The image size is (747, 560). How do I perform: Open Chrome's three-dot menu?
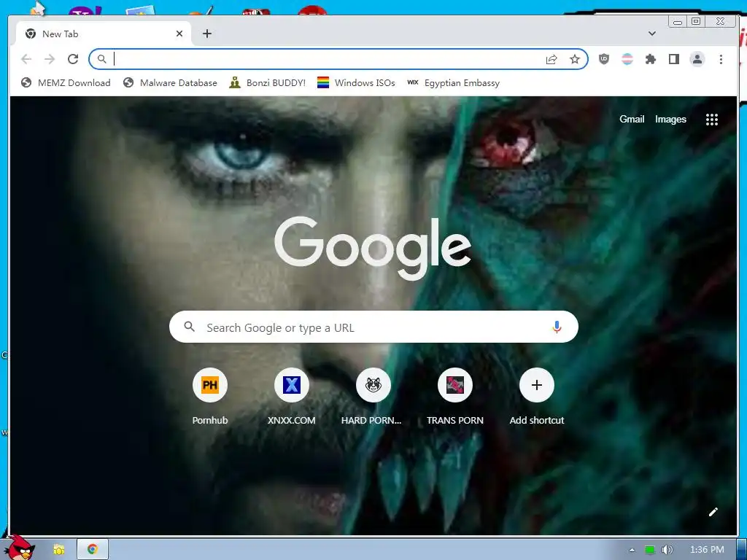(x=721, y=59)
